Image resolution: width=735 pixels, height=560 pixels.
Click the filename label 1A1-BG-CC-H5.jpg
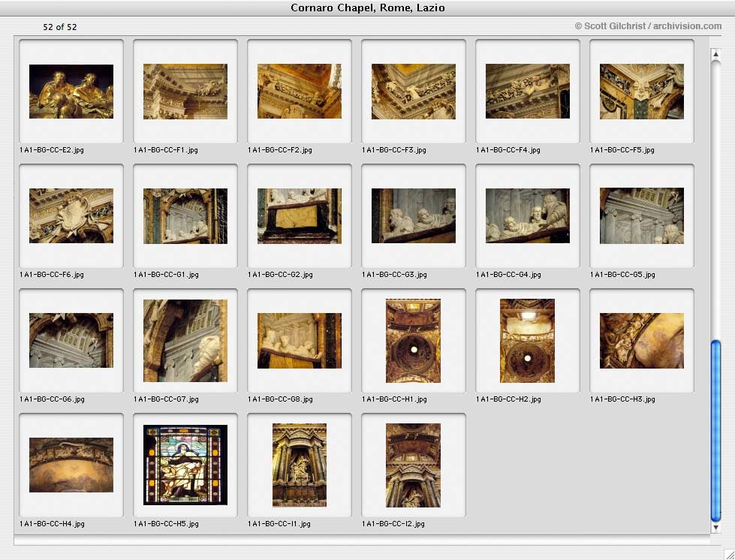coord(166,524)
